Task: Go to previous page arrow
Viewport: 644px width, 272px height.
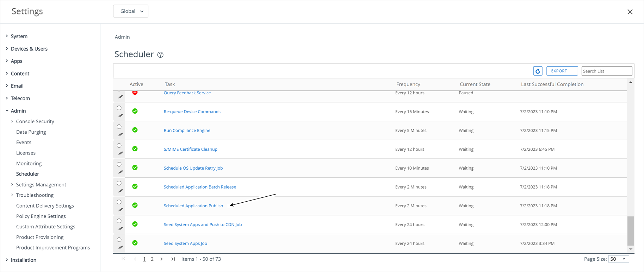Action: (135, 259)
